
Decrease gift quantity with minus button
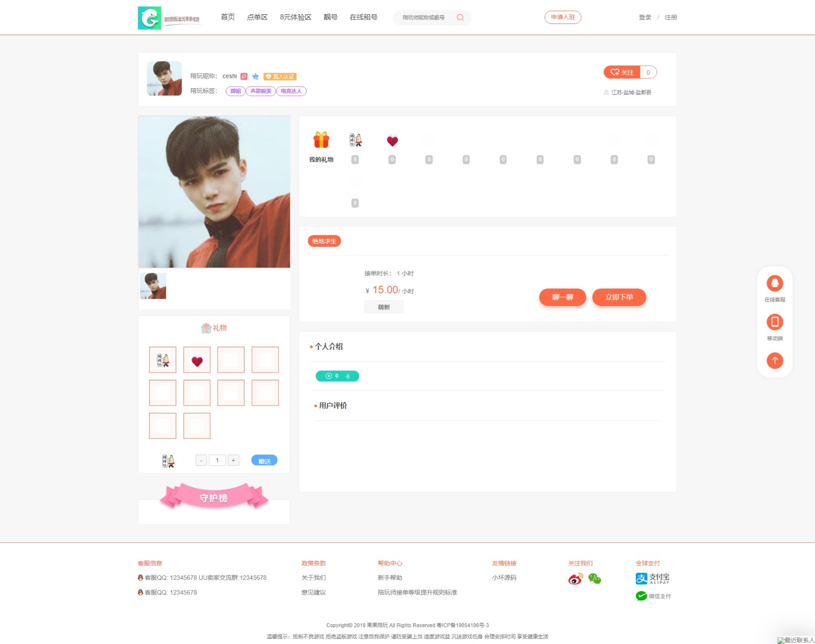(x=201, y=460)
